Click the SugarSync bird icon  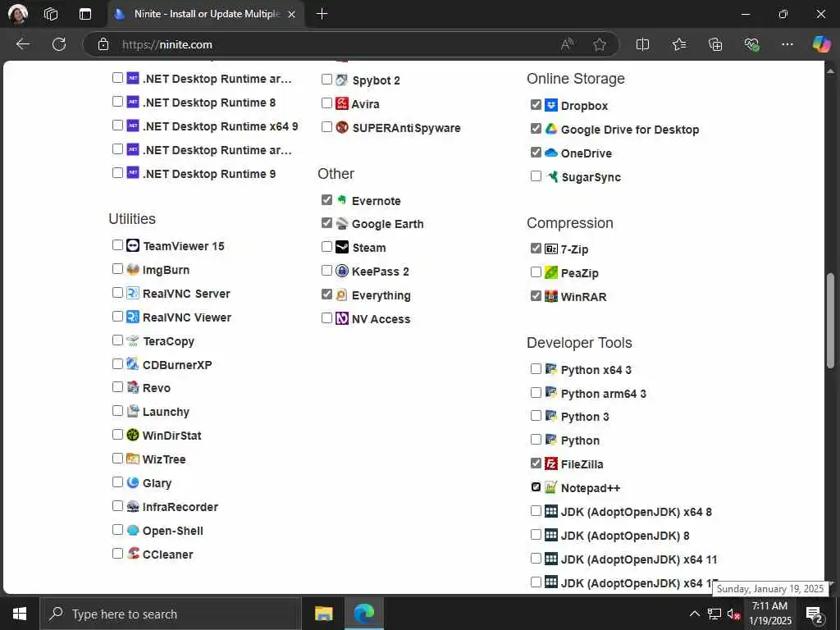click(x=552, y=176)
